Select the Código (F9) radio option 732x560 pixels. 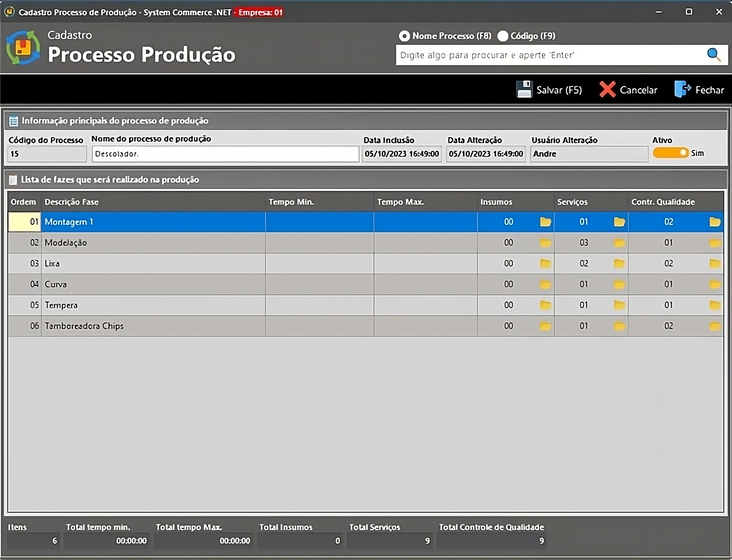(x=503, y=36)
